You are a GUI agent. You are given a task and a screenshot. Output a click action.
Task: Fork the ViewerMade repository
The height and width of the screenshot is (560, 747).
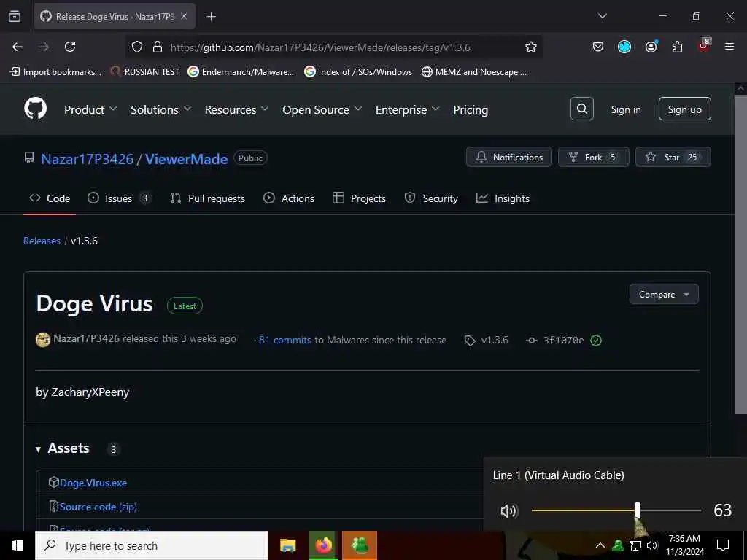pyautogui.click(x=594, y=157)
